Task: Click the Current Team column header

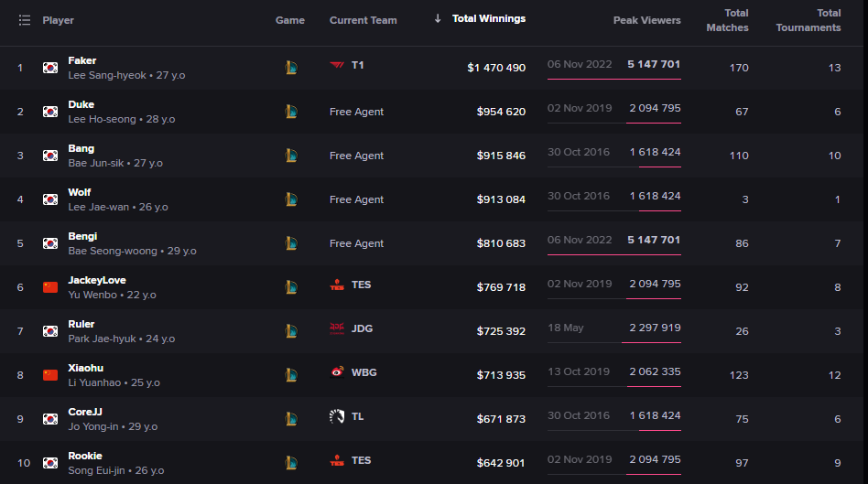Action: [363, 20]
